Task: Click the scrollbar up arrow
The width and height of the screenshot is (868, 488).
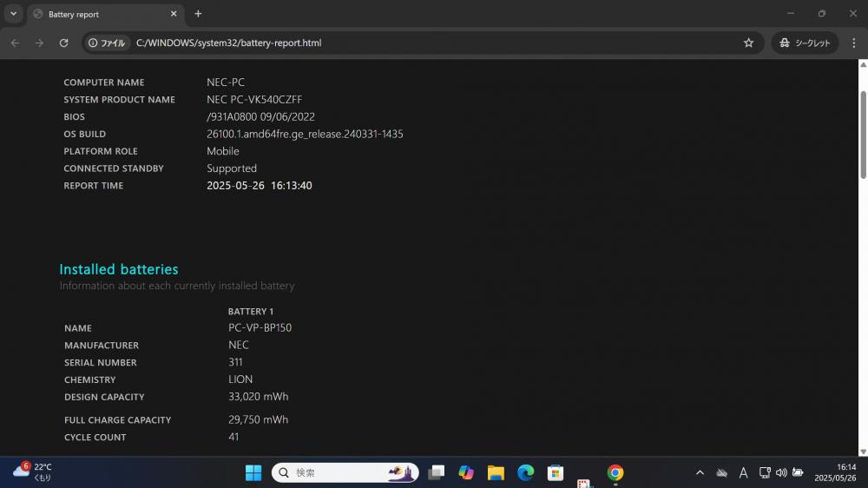Action: pyautogui.click(x=863, y=65)
